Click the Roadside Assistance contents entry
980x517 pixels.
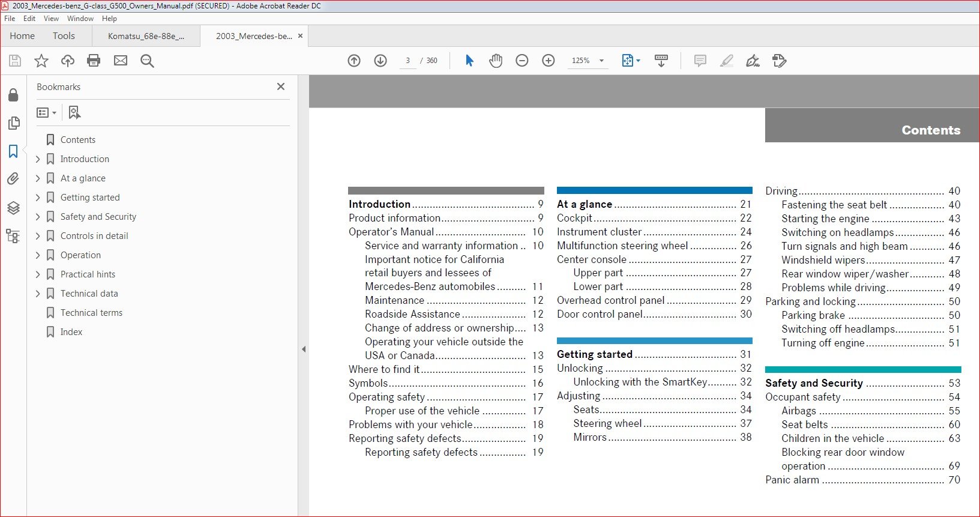pyautogui.click(x=454, y=314)
